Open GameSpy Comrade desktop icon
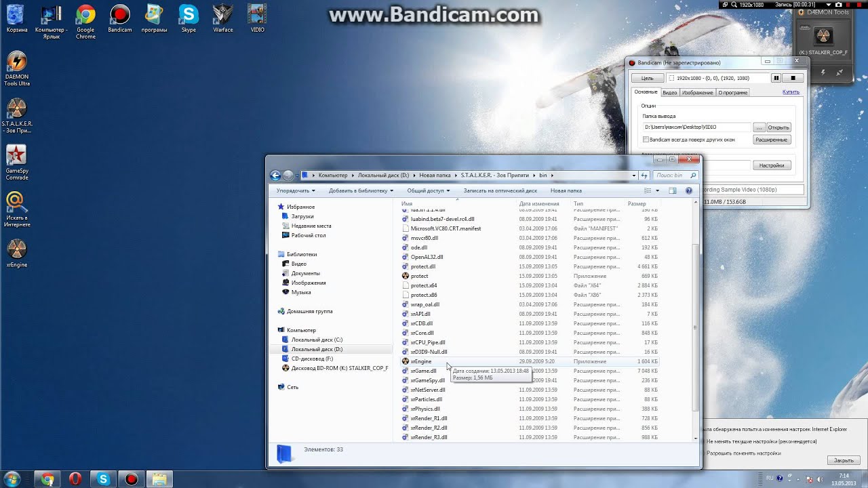Image resolution: width=868 pixels, height=488 pixels. [17, 163]
